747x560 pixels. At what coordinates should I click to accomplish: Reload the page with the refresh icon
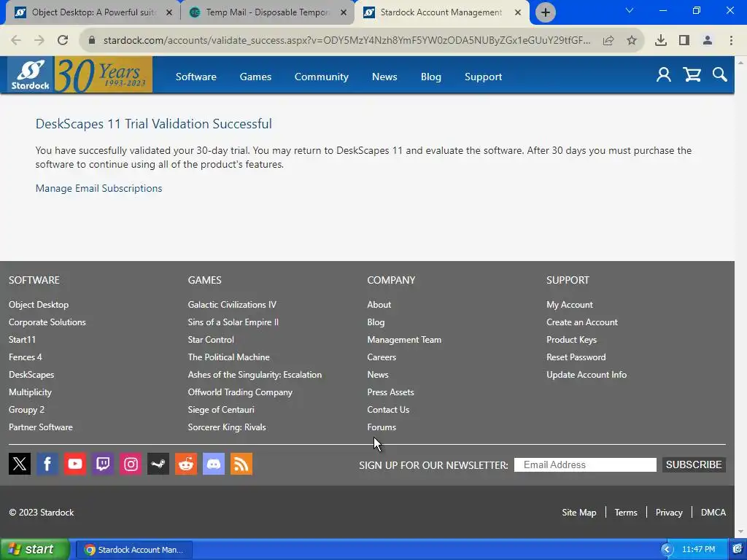(x=63, y=40)
